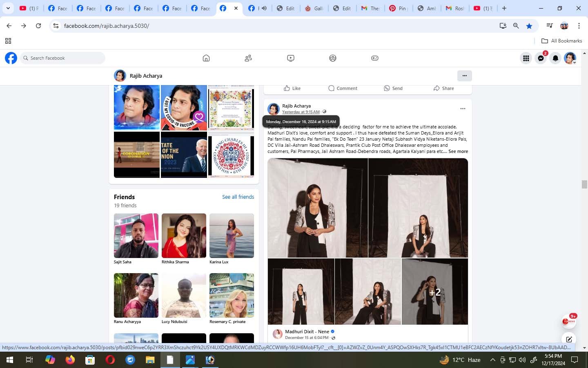588x368 pixels.
Task: Close the active Facebook tab
Action: (x=236, y=8)
